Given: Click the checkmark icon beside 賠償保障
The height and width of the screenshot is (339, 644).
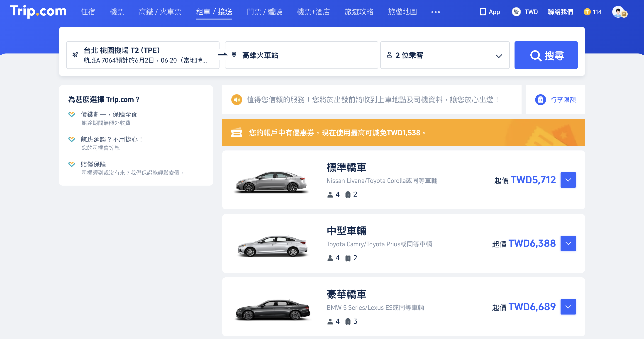Looking at the screenshot, I should 72,164.
